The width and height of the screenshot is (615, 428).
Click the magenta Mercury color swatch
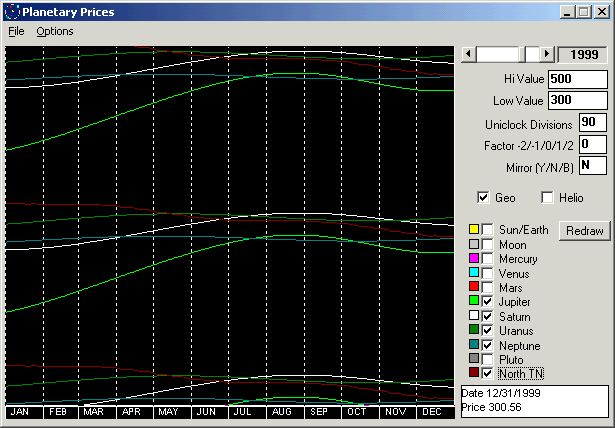coord(474,258)
